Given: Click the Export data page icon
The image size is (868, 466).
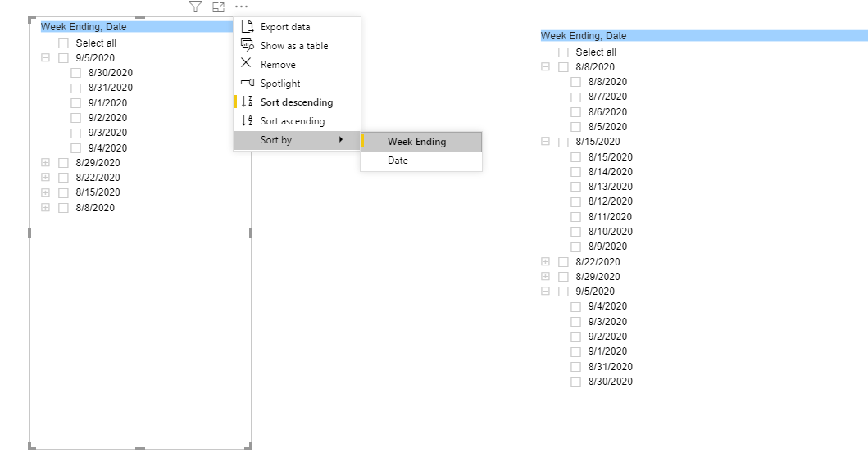Looking at the screenshot, I should (247, 26).
